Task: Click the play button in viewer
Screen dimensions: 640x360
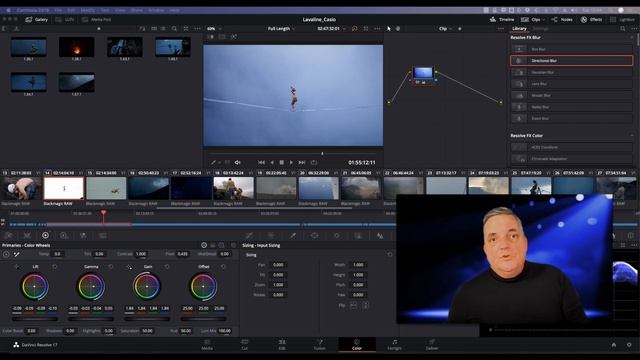Action: pyautogui.click(x=291, y=162)
